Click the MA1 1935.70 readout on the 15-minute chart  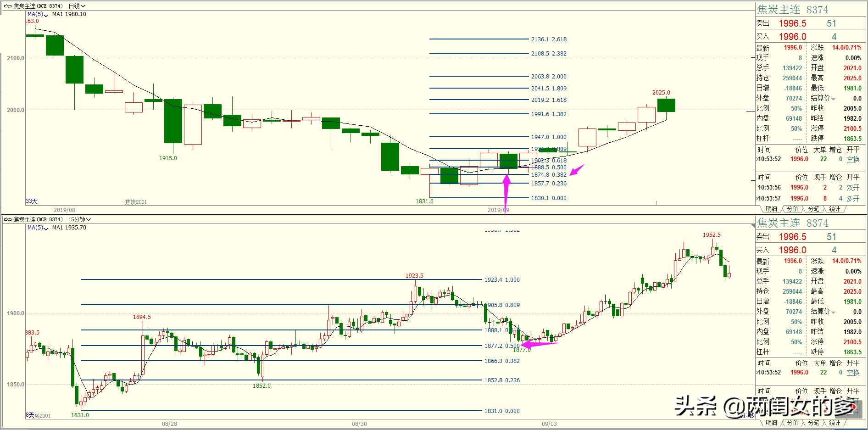[69, 228]
